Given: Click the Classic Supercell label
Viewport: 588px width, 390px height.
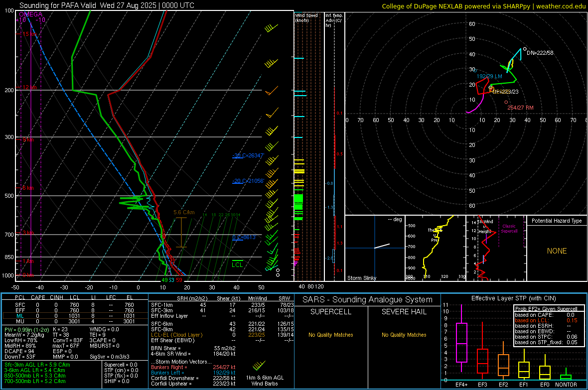Looking at the screenshot, I should pos(509,229).
